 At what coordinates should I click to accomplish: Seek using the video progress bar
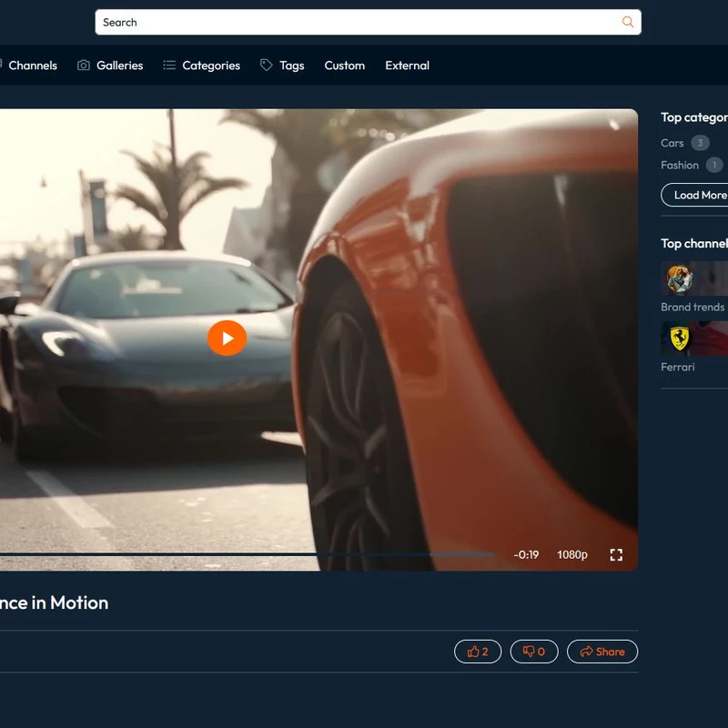pyautogui.click(x=246, y=554)
